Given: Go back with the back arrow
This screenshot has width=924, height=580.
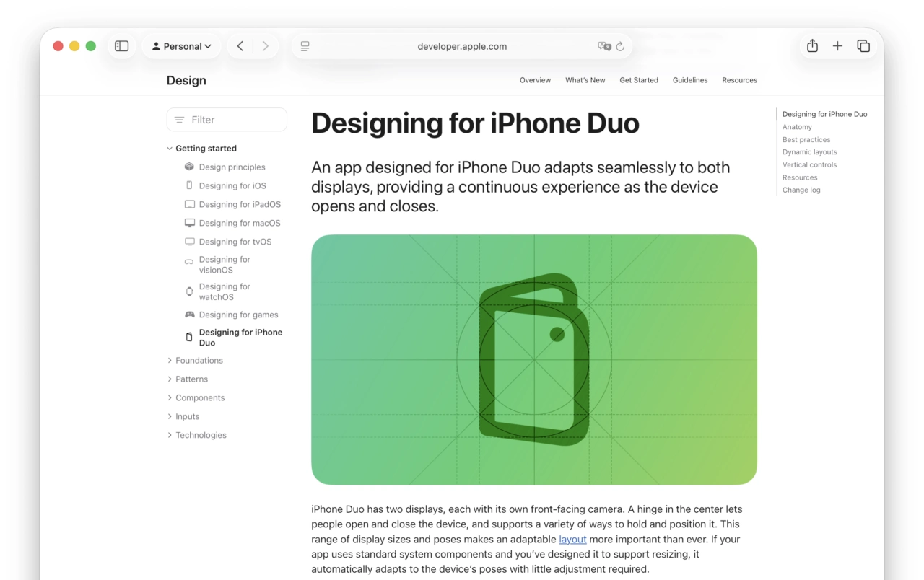Looking at the screenshot, I should pos(240,46).
